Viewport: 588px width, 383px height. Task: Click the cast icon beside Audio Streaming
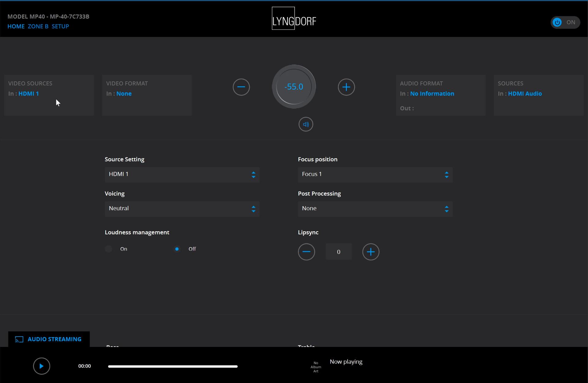[19, 339]
